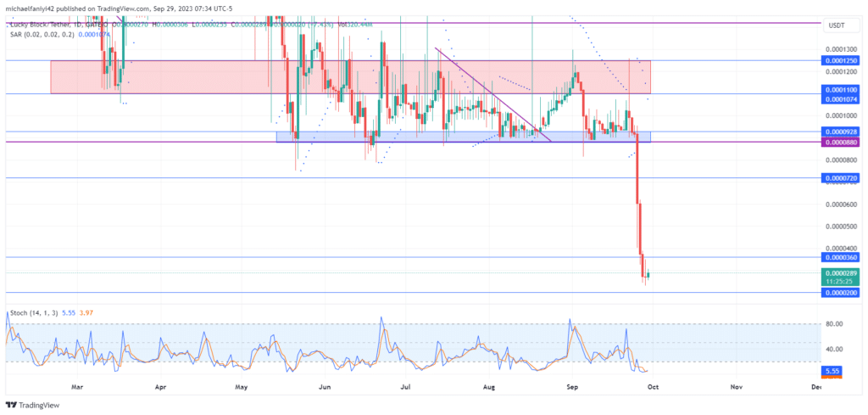Click the latest small green candle
Viewport: 868px width, 415px height.
(x=648, y=275)
